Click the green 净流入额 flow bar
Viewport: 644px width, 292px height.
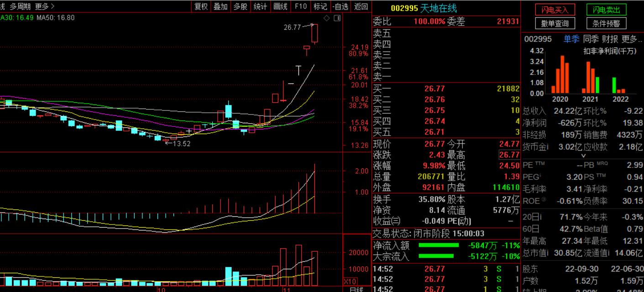[x=439, y=245]
